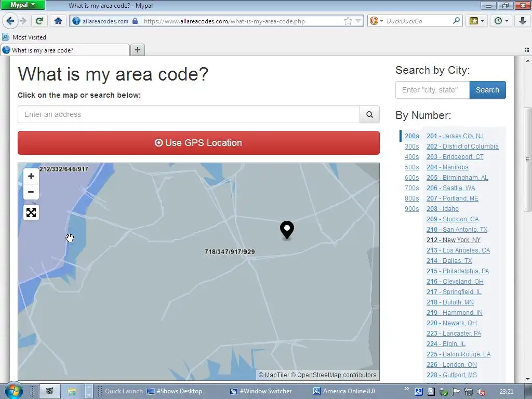Image resolution: width=532 pixels, height=399 pixels.
Task: Click the scrollbar down arrow
Action: (x=528, y=379)
